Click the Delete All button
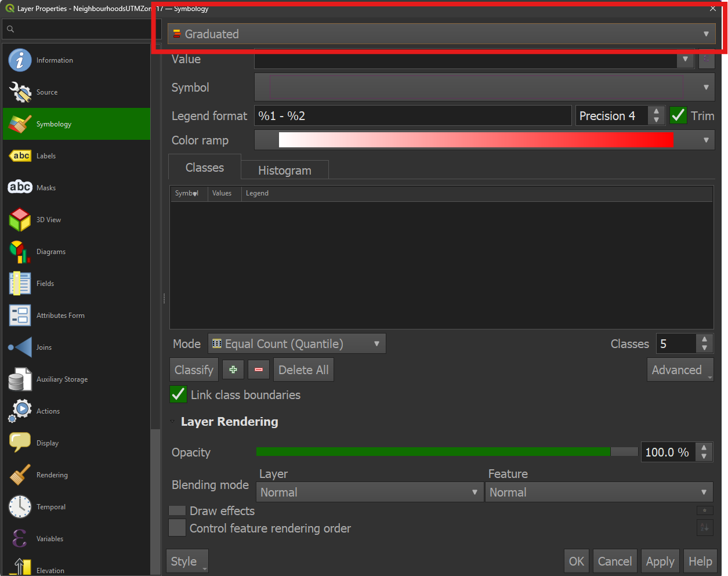Viewport: 728px width, 576px height. pyautogui.click(x=303, y=369)
